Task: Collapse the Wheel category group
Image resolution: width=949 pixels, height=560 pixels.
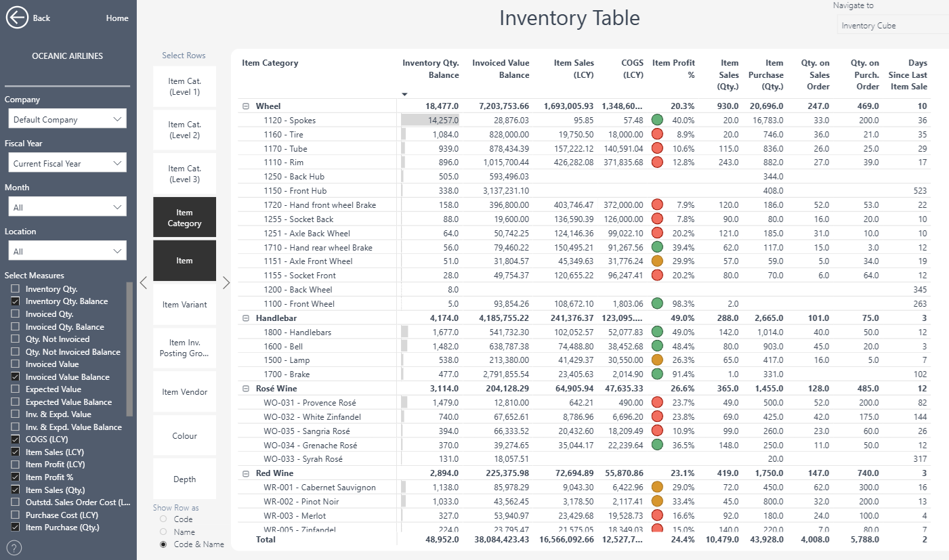Action: coord(246,106)
